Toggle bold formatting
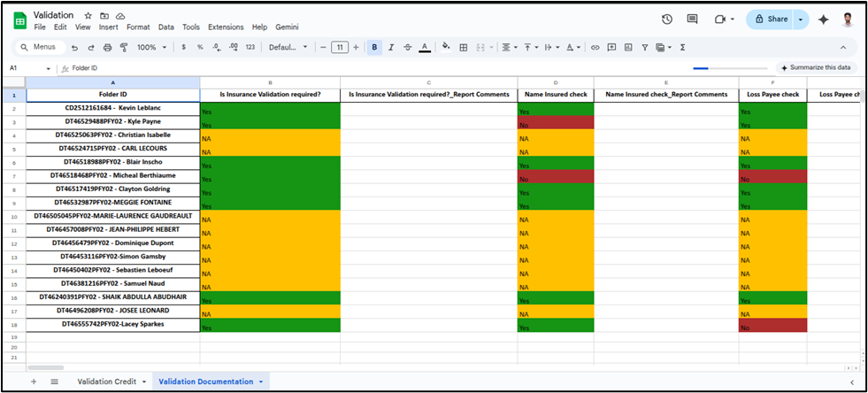Viewport: 868px width, 393px height. pos(374,47)
